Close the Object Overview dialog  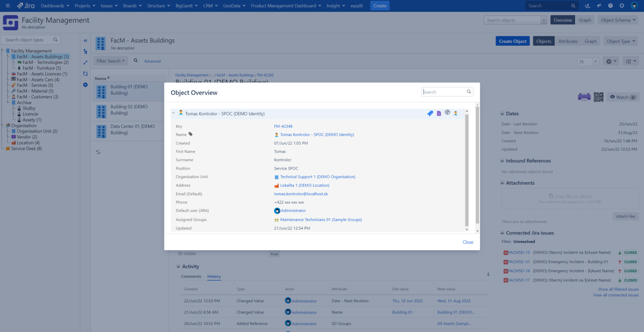468,242
